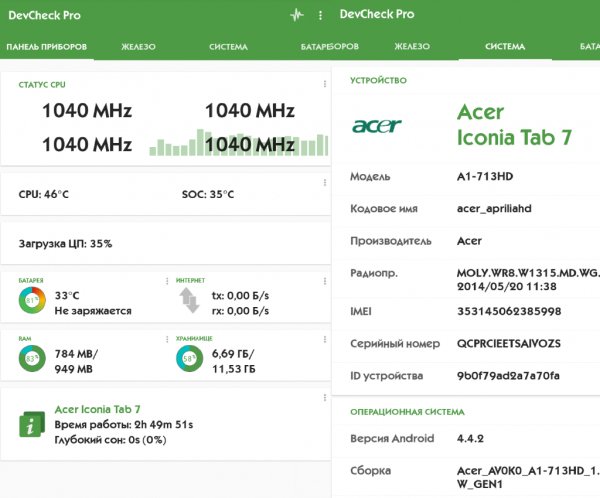Tap the storage 58% ring indicator
The width and height of the screenshot is (600, 498).
[189, 359]
